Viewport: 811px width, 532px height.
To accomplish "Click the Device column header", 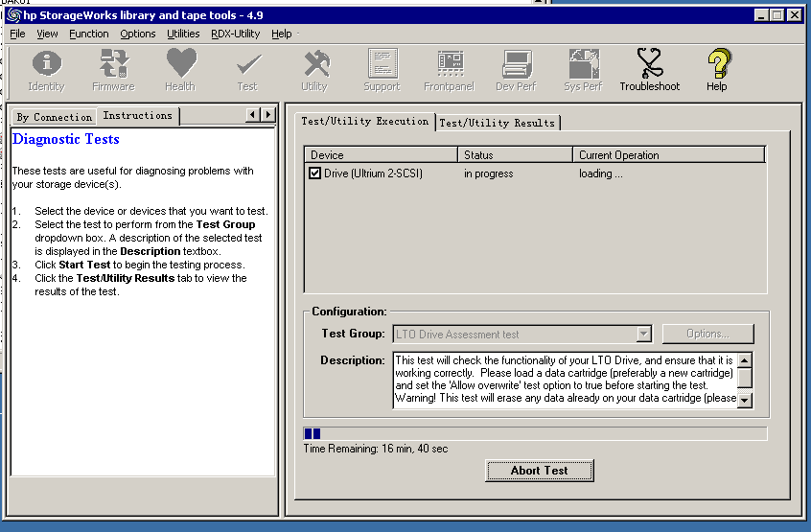I will 382,155.
